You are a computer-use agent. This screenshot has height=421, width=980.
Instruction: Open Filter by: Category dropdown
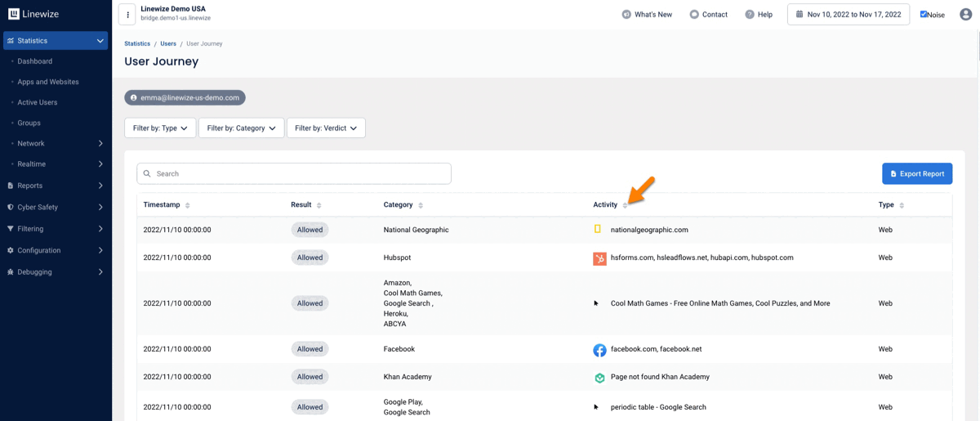[x=241, y=128]
